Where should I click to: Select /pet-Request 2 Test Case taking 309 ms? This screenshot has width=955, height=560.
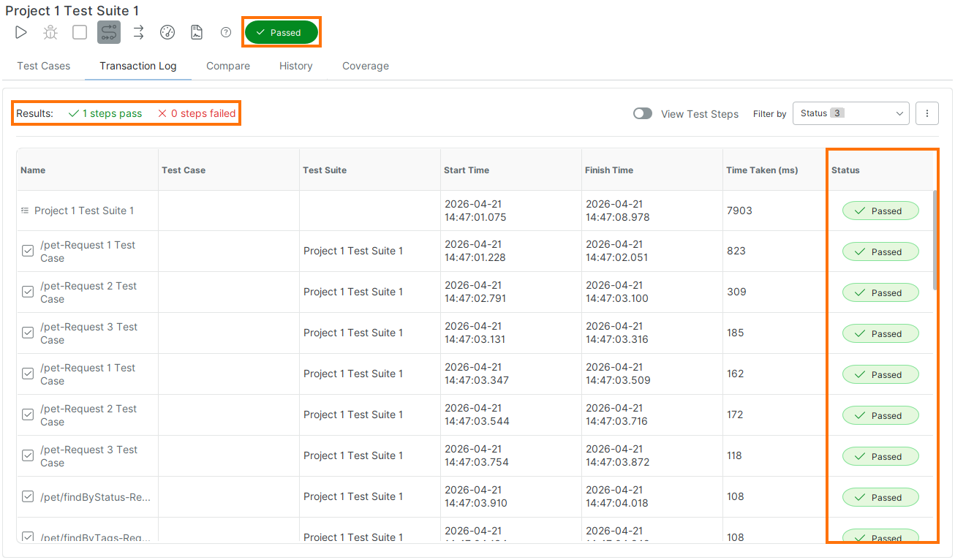point(88,292)
